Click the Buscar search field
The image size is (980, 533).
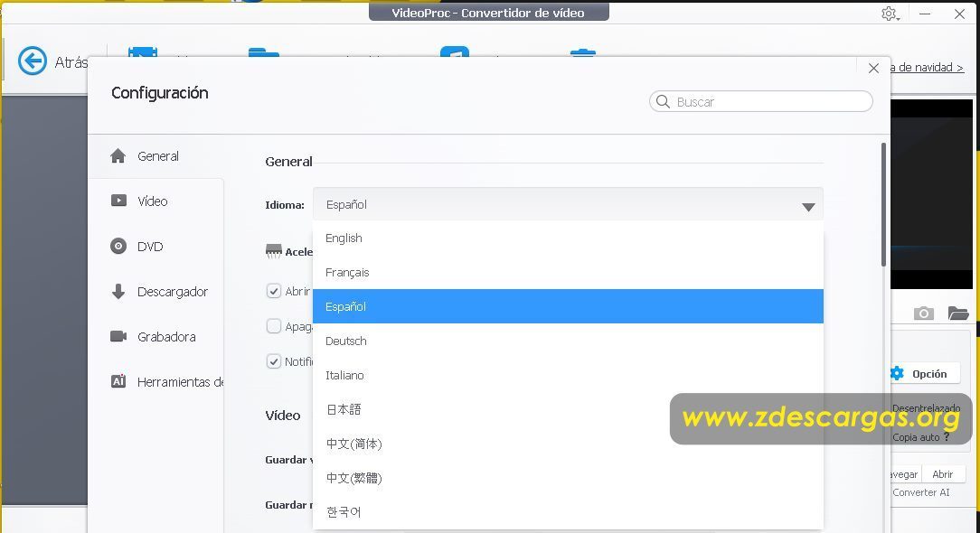click(760, 101)
